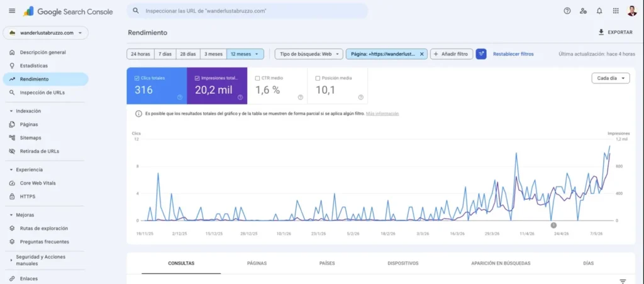This screenshot has height=284, width=644.
Task: Open Tipo de búsqueda: Web dropdown
Action: coord(309,54)
